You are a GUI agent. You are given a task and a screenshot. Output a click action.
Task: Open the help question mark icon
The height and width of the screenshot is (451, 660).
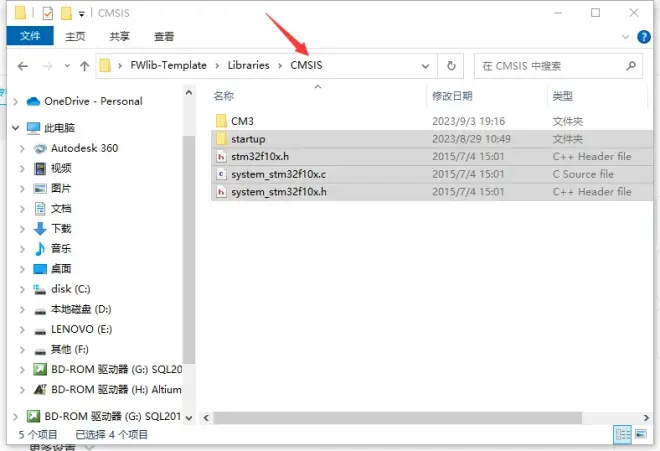pyautogui.click(x=644, y=37)
